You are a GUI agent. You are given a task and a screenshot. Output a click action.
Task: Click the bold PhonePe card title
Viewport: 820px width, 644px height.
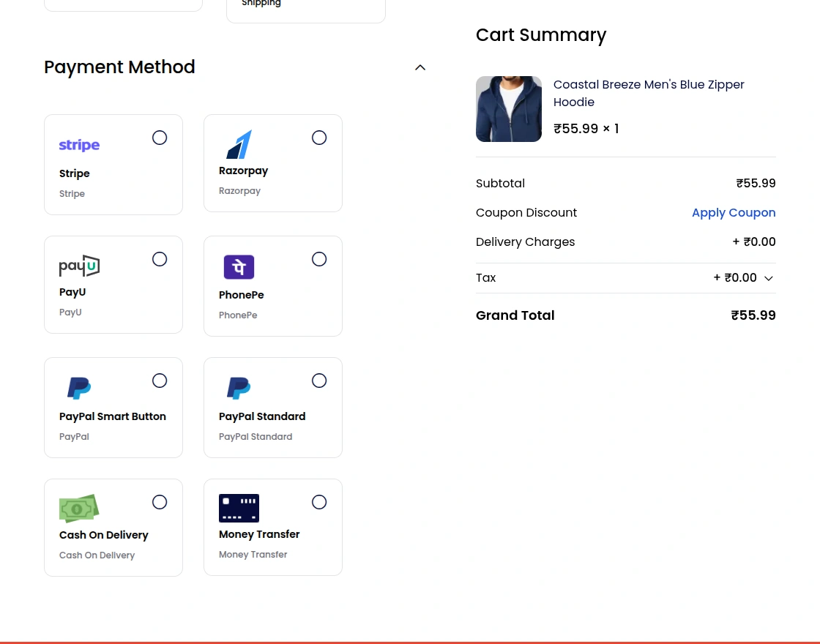coord(241,295)
